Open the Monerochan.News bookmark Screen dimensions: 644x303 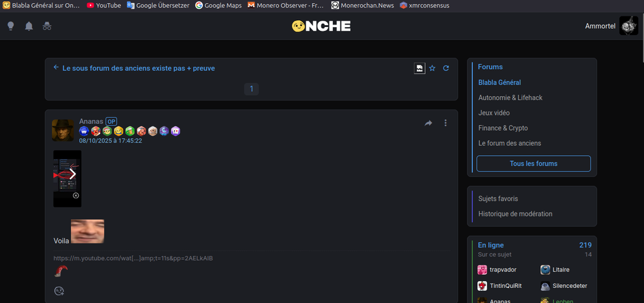pos(363,5)
